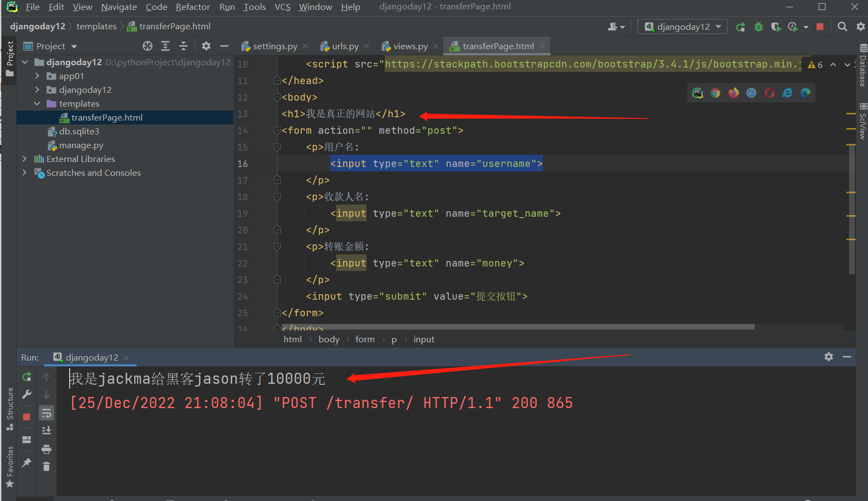Collapse the templates folder

click(37, 103)
